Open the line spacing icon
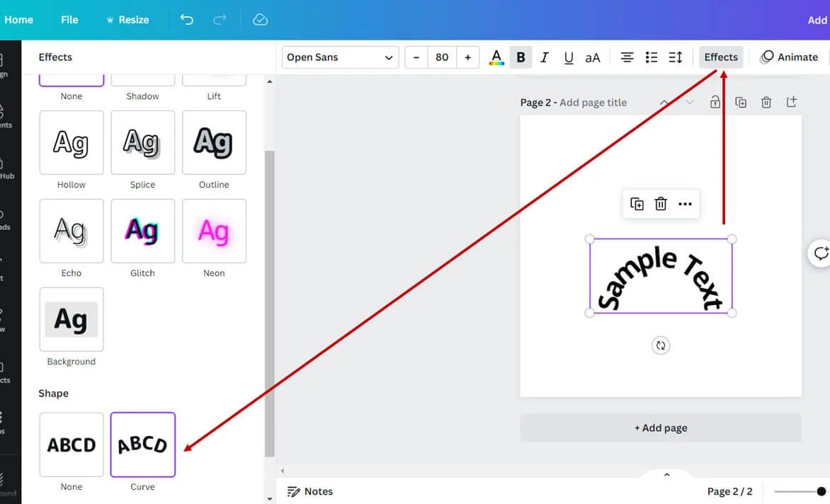This screenshot has height=504, width=830. coord(674,57)
